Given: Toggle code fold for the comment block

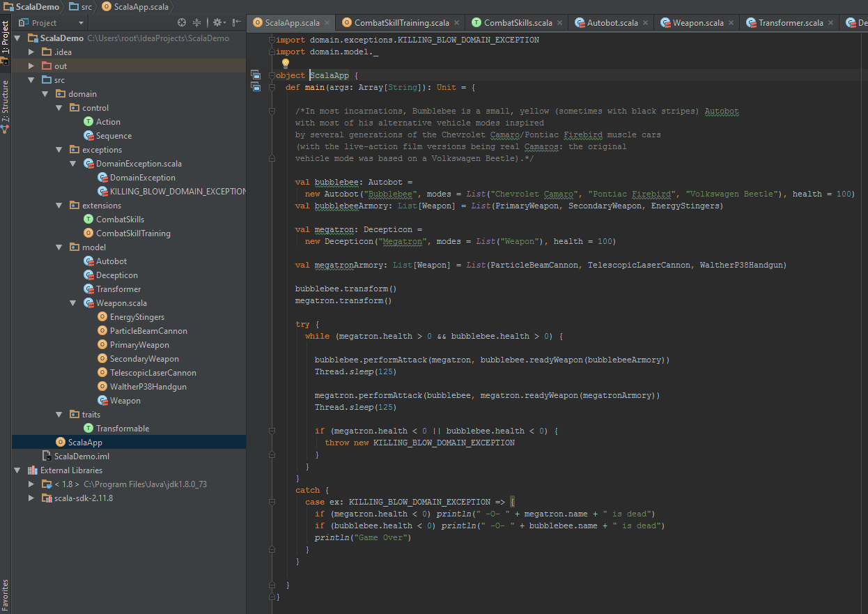Looking at the screenshot, I should click(x=272, y=111).
